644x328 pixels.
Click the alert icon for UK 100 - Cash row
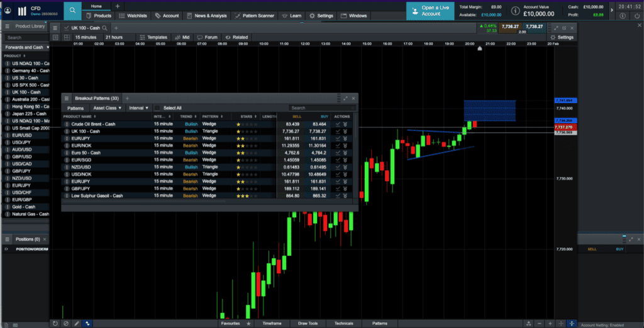tap(345, 131)
